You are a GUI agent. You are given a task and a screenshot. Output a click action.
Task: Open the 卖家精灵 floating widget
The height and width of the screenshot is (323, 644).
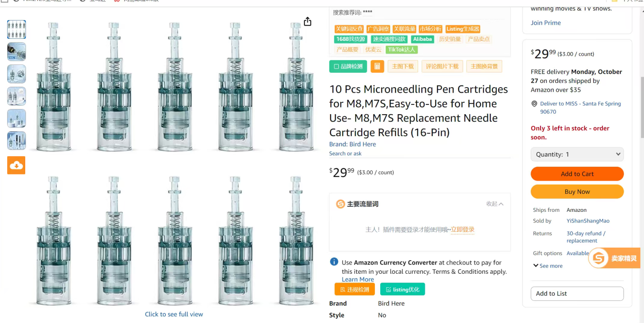click(x=614, y=258)
